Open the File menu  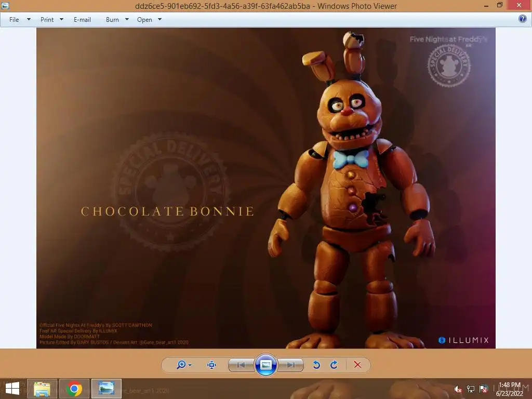coord(14,20)
